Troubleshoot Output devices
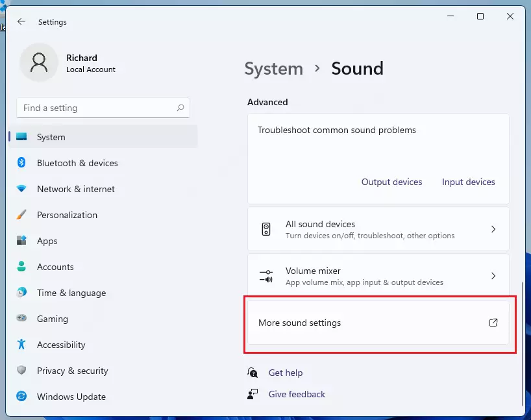This screenshot has width=531, height=420. point(391,182)
